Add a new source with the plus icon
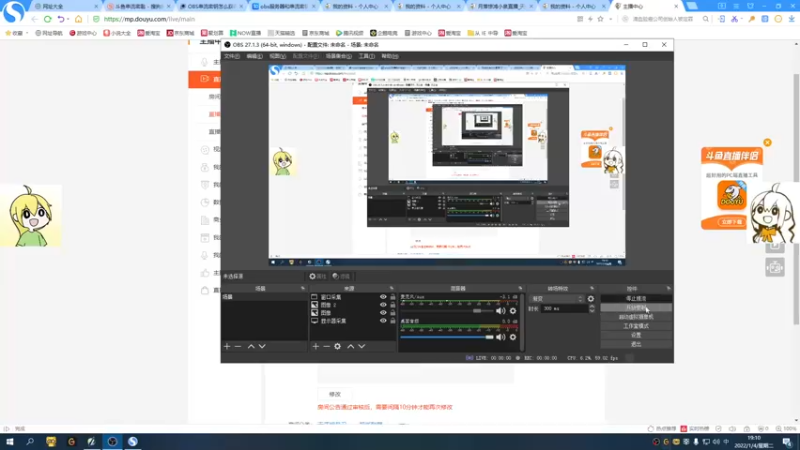Screen dimensions: 800x450 coord(315,346)
